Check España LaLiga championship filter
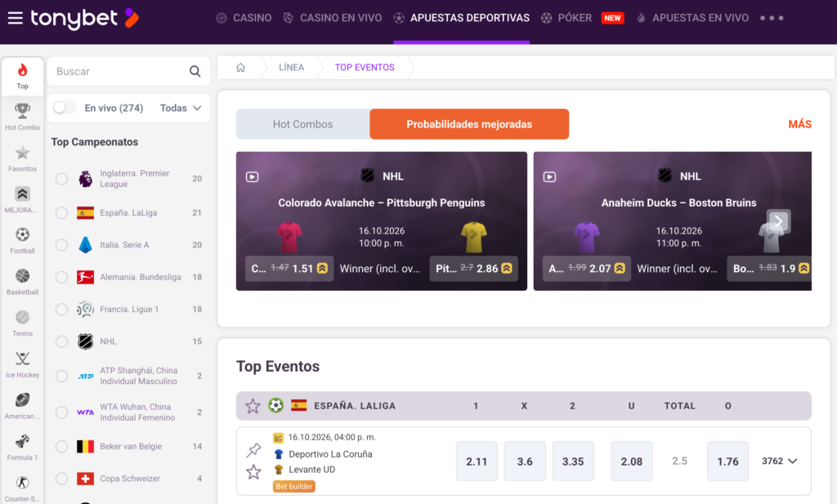Viewport: 837px width, 504px height. (x=62, y=213)
